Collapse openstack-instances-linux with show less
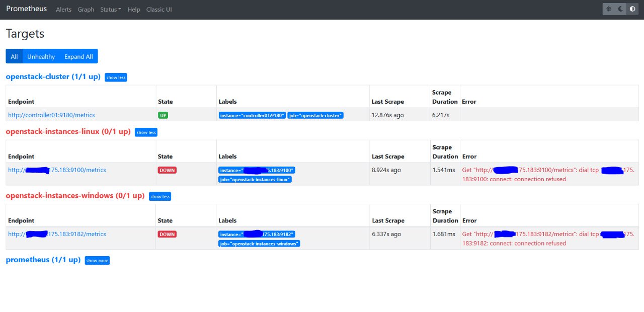The image size is (644, 312). 146,132
